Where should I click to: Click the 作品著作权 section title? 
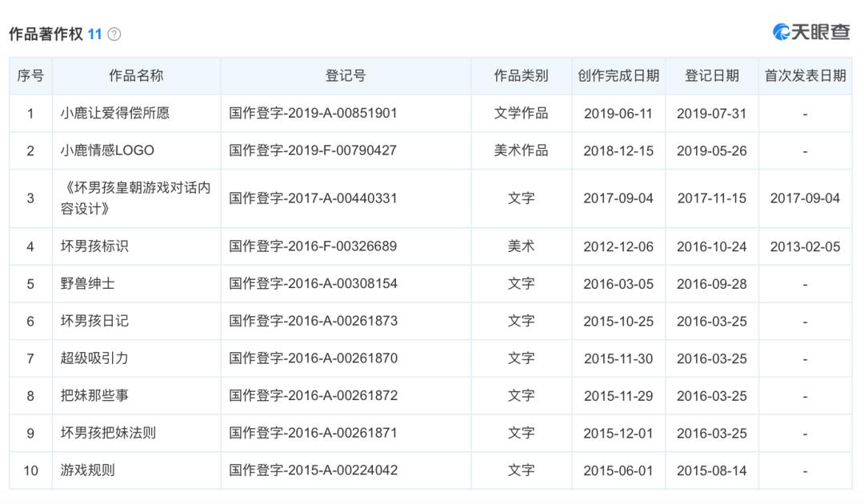pos(46,34)
